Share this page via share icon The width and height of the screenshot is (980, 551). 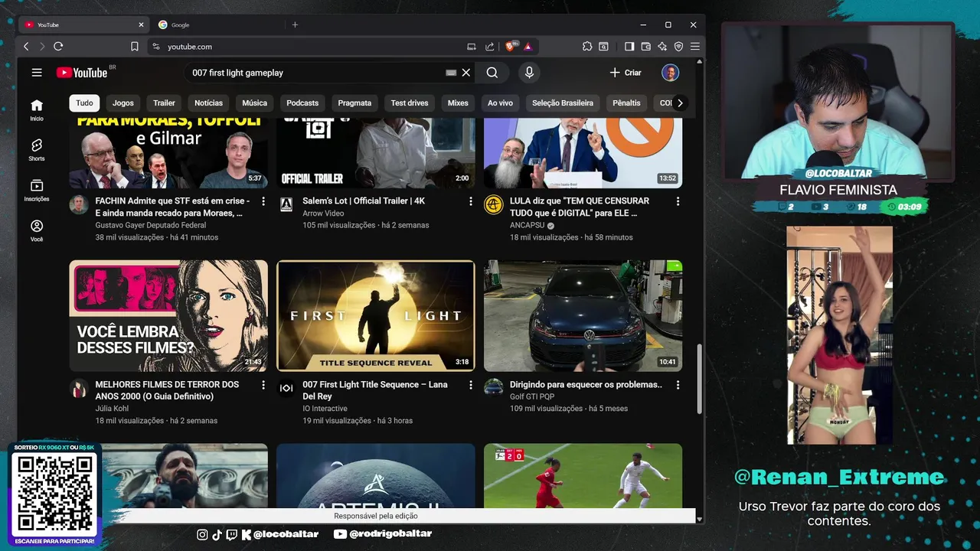point(489,47)
